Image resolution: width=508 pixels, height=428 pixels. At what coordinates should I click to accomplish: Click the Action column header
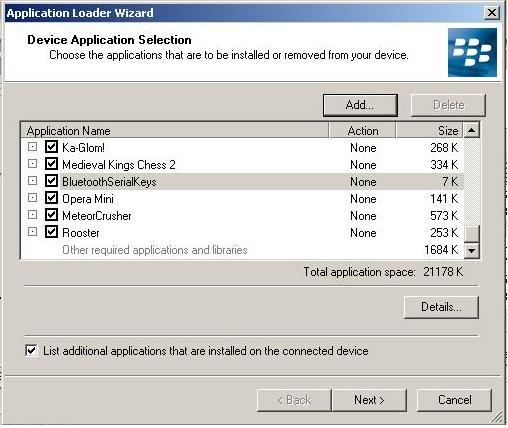pos(363,130)
